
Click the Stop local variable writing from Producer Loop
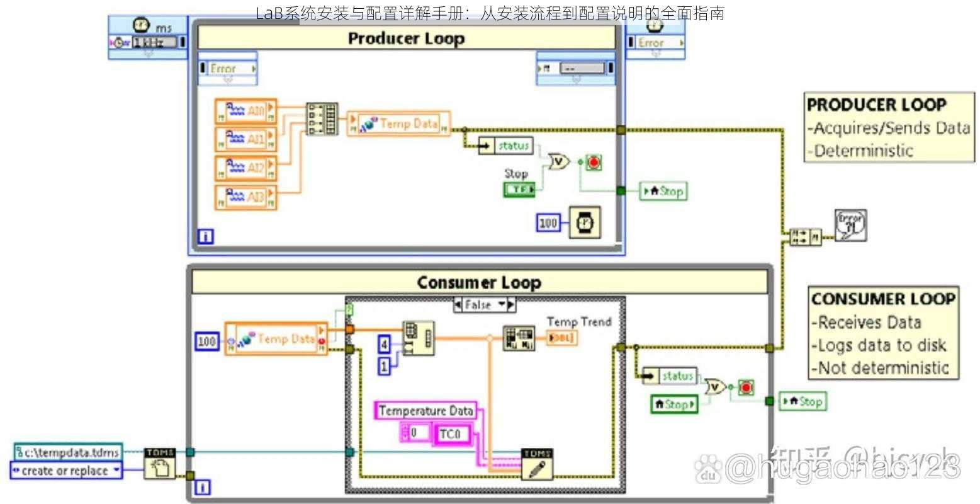663,191
